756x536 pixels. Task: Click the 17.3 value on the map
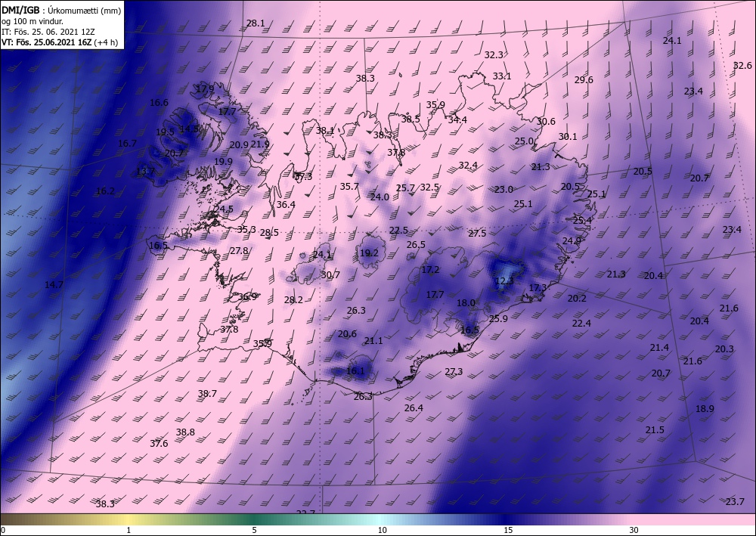(x=538, y=288)
